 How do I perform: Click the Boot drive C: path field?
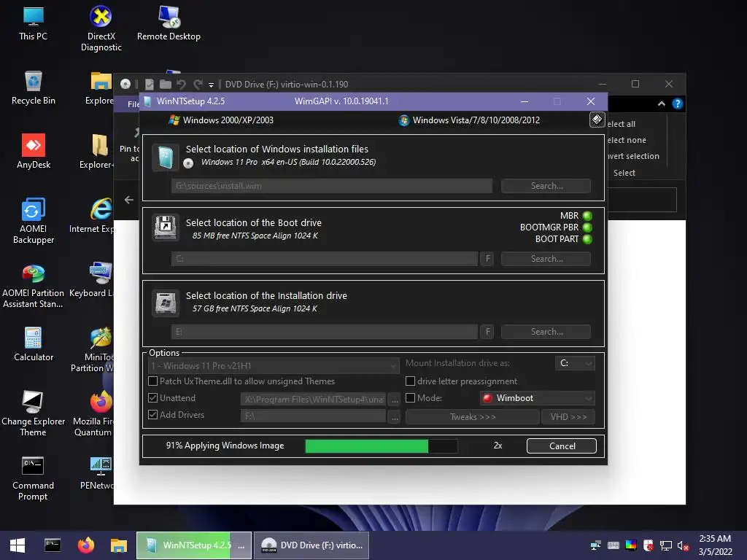pyautogui.click(x=325, y=259)
